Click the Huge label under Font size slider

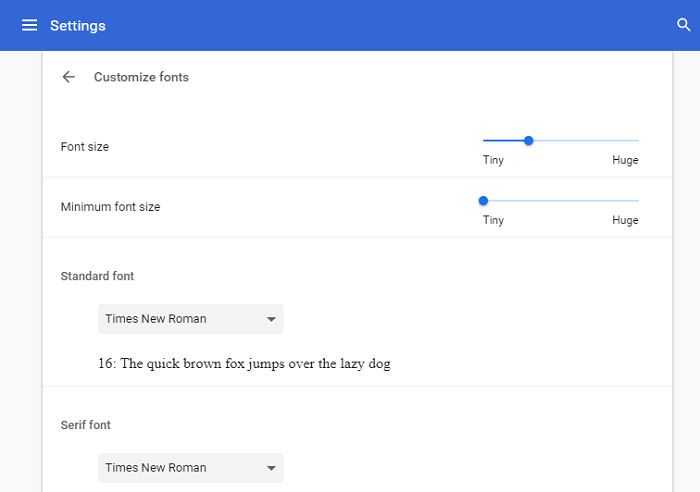625,160
